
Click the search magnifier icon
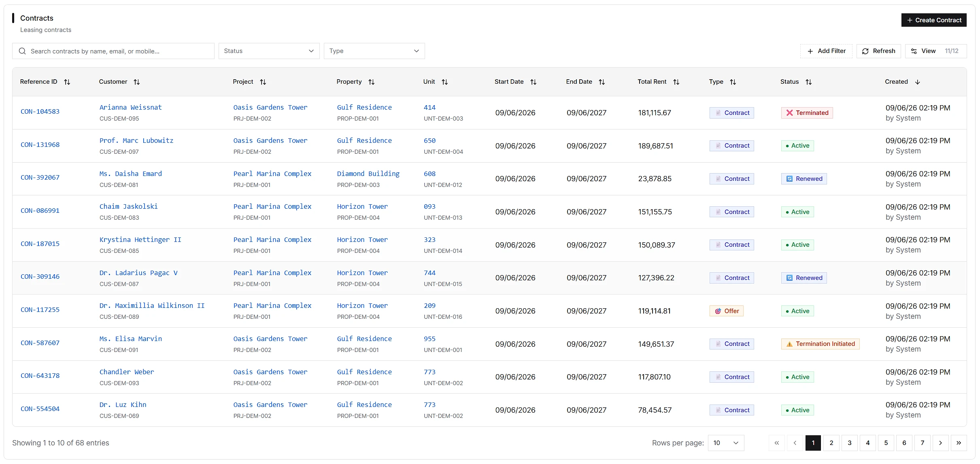[x=22, y=51]
